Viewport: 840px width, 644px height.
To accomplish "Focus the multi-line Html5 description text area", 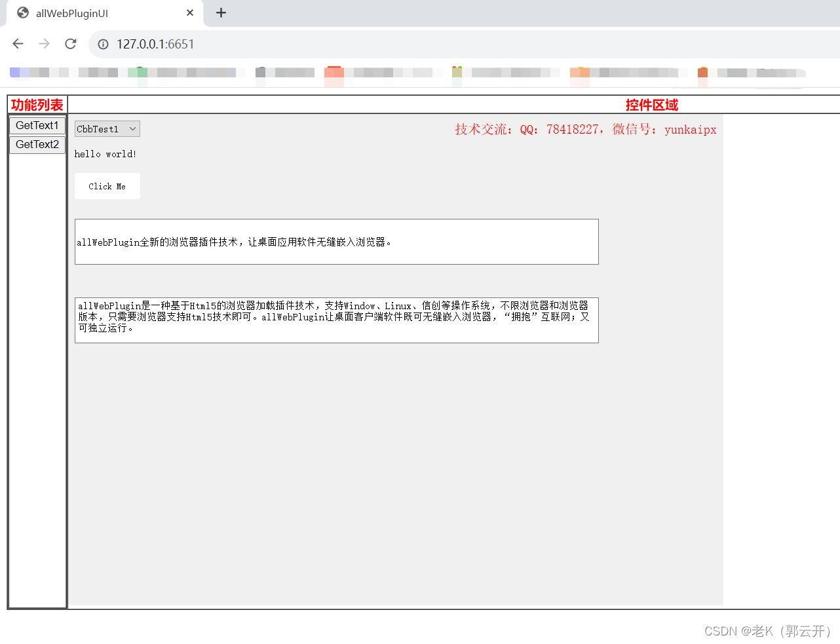I will coord(337,320).
